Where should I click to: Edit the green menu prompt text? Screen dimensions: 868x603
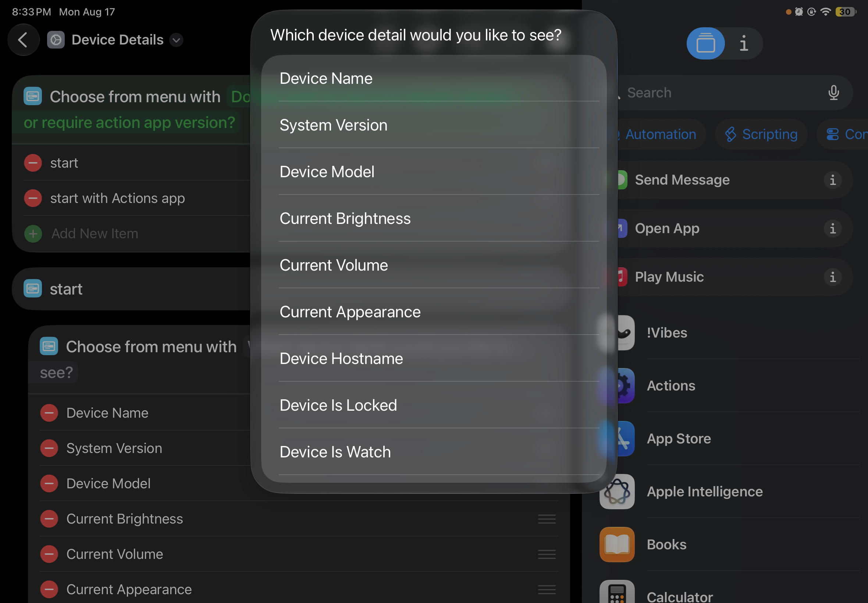coord(129,122)
